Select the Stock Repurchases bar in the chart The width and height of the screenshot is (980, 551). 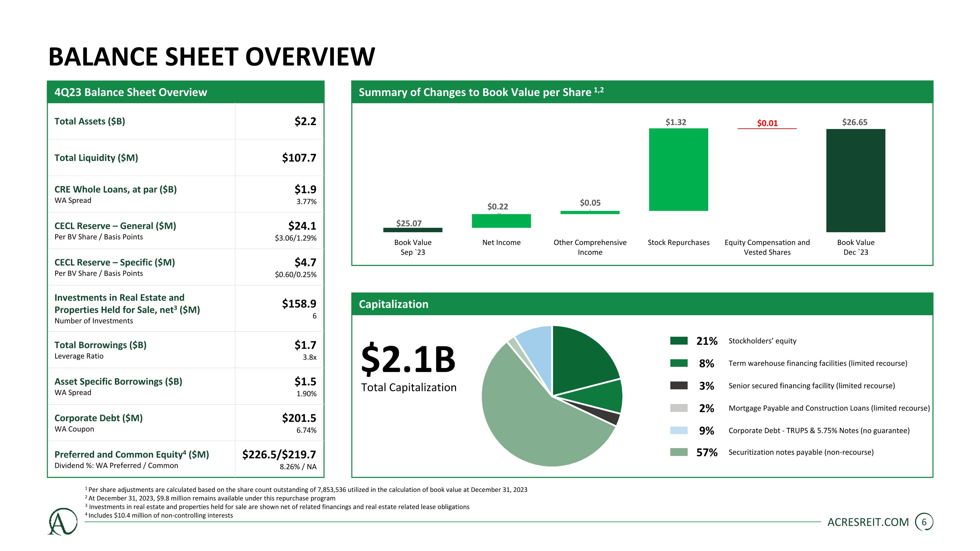click(x=678, y=170)
